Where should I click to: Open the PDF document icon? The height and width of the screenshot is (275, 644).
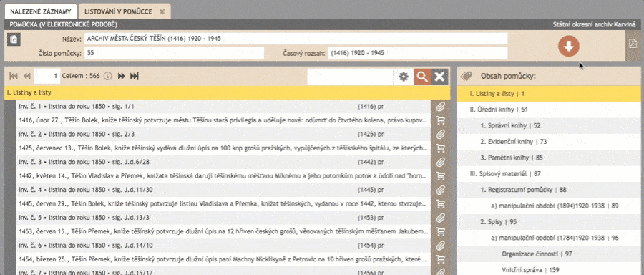633,44
